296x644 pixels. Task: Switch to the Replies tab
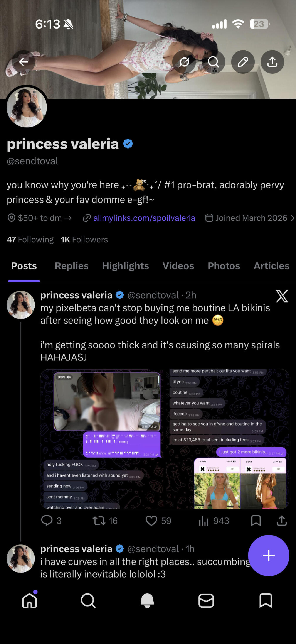pos(72,266)
